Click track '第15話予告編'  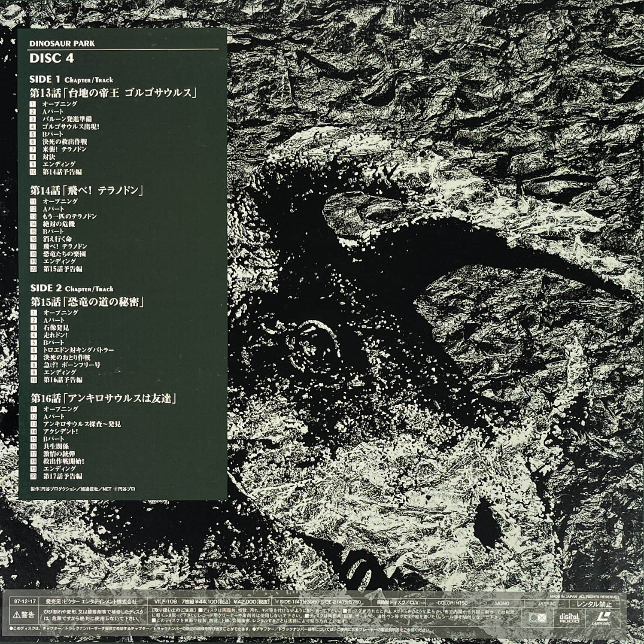[x=63, y=269]
